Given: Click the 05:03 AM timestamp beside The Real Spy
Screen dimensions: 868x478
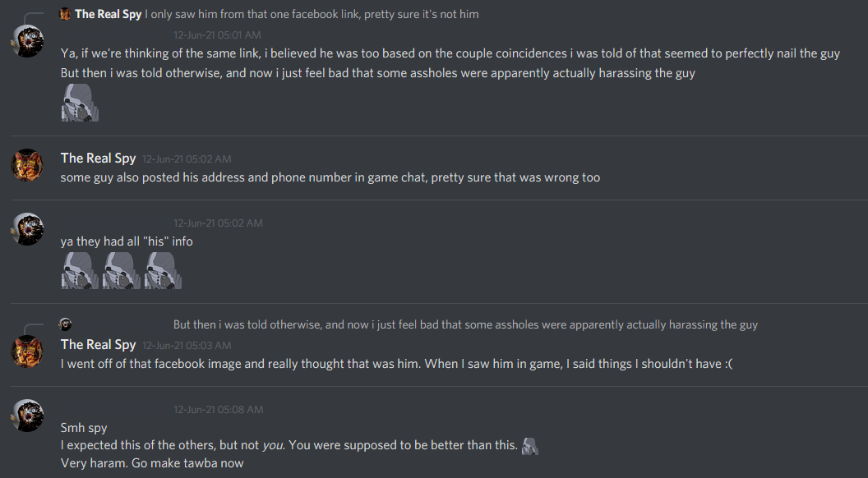Looking at the screenshot, I should click(x=187, y=345).
